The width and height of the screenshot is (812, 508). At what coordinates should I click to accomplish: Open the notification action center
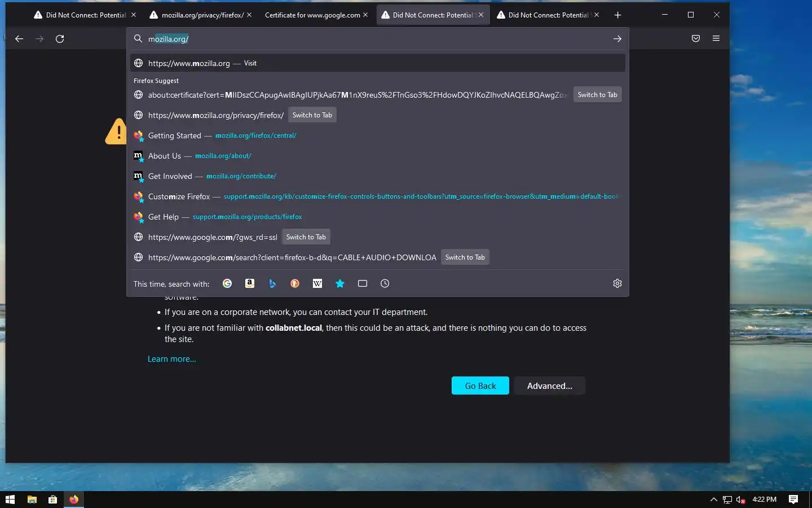[793, 500]
